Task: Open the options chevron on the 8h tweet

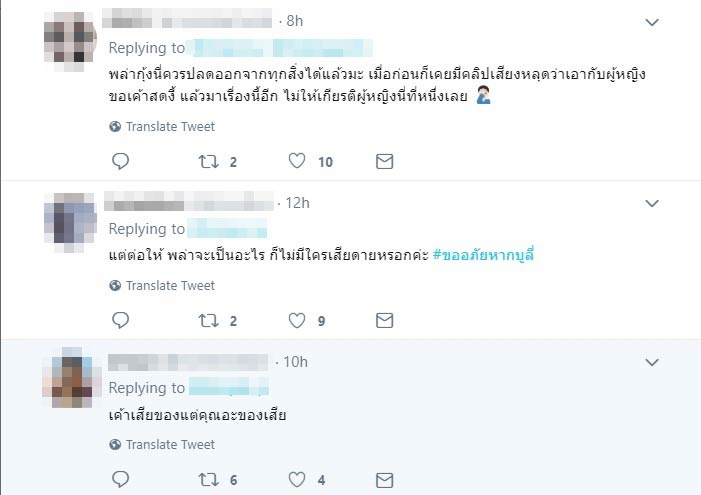Action: (652, 22)
